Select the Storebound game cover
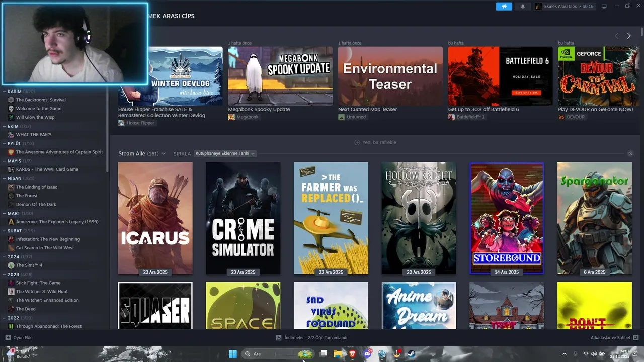 (x=507, y=218)
